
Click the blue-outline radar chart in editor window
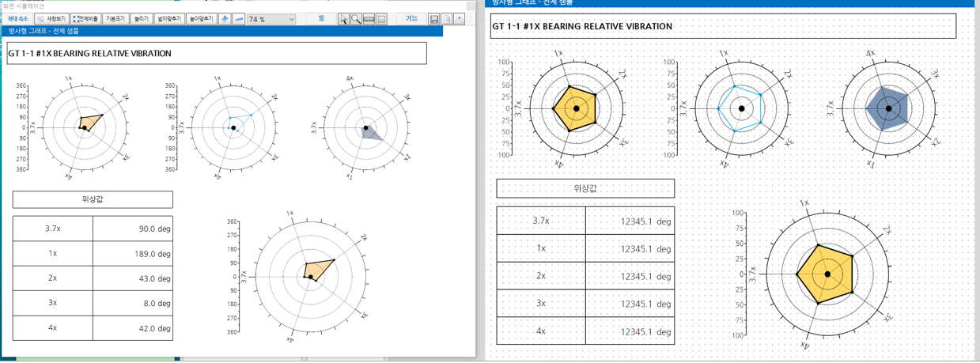tap(741, 108)
